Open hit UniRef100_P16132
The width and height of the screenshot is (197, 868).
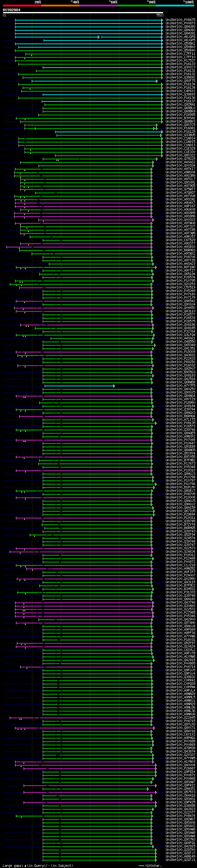(180, 74)
